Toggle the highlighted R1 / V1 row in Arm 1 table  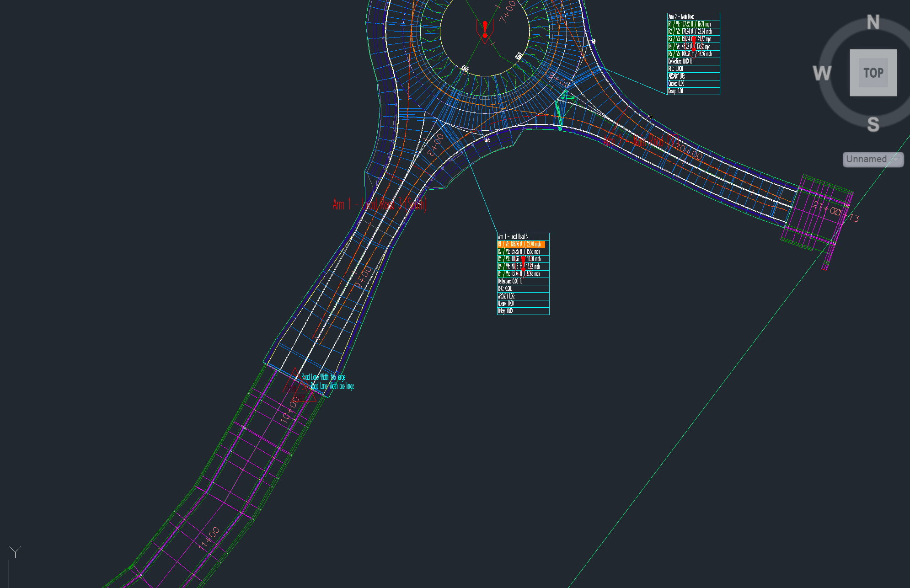[519, 245]
